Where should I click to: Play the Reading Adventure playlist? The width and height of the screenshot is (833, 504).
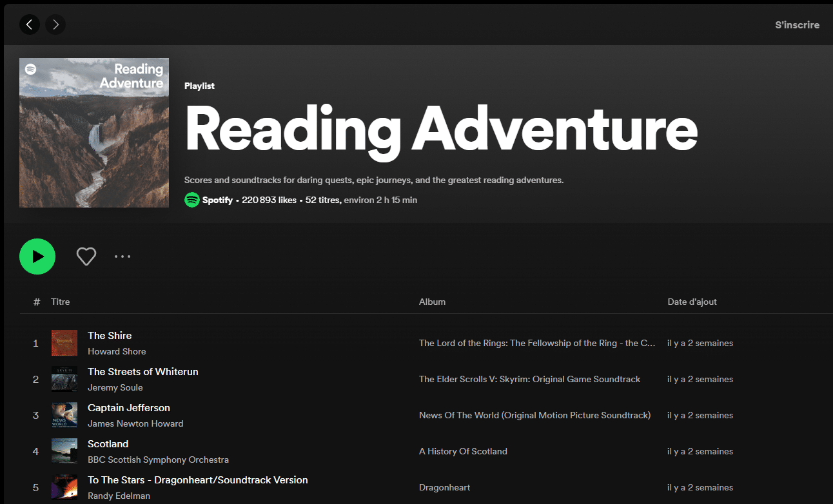(37, 257)
